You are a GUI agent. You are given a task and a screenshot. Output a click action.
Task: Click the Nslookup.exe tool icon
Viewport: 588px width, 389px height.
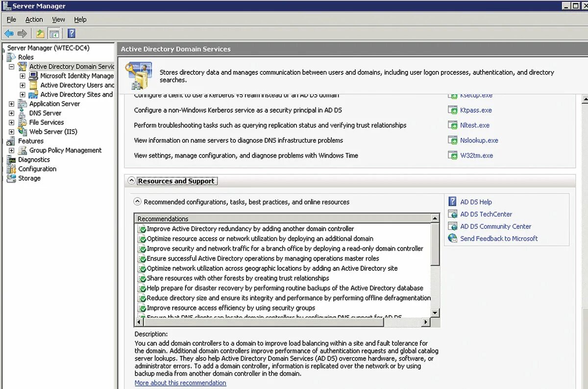click(452, 141)
